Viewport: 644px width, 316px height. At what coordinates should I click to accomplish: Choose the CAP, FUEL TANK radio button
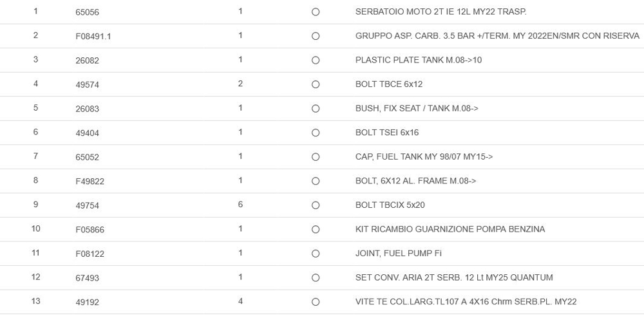click(316, 157)
